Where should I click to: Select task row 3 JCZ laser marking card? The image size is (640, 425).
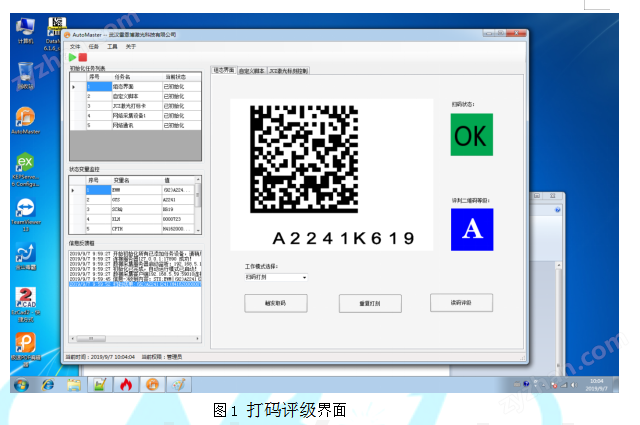(136, 106)
